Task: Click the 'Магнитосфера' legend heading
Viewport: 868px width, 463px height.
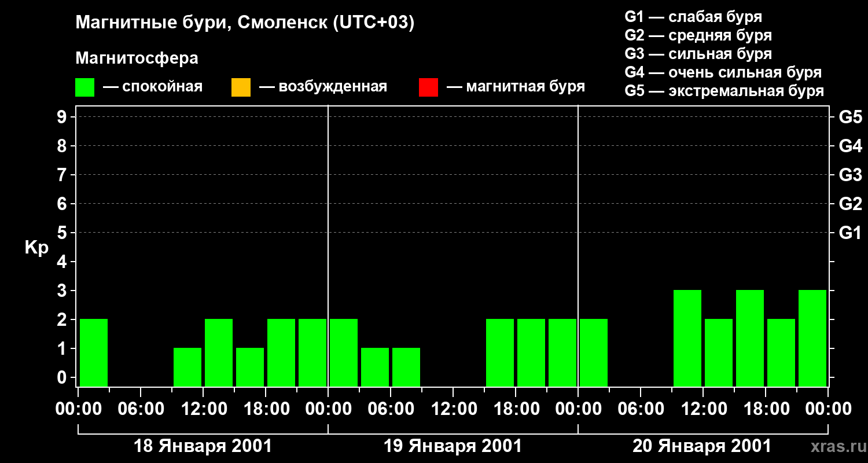Action: [137, 58]
